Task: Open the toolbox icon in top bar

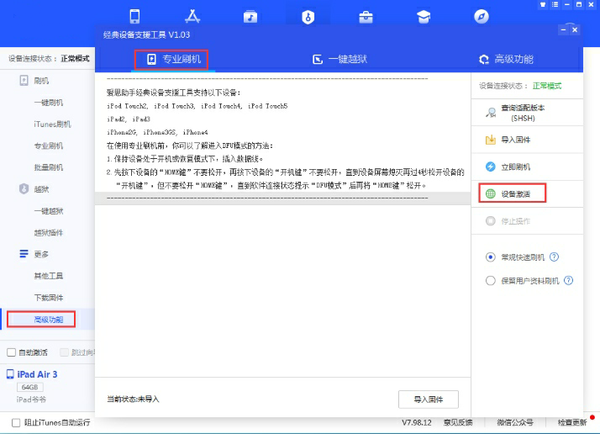Action: click(x=366, y=17)
